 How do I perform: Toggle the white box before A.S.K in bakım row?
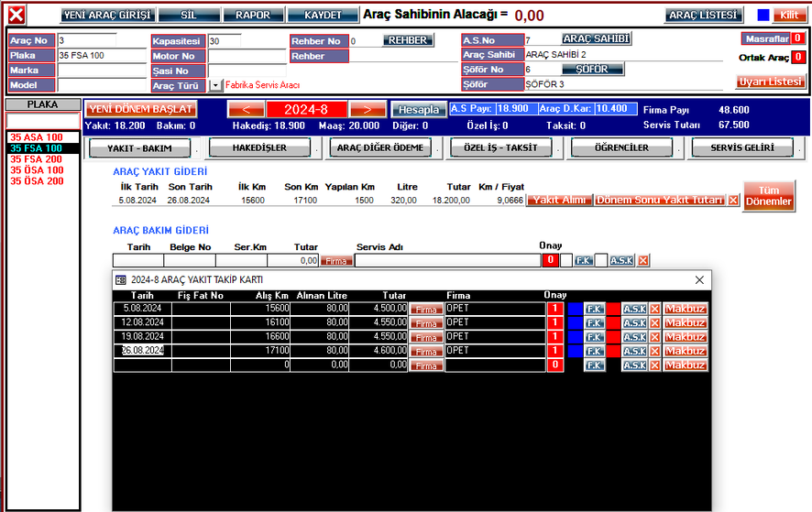pos(601,261)
